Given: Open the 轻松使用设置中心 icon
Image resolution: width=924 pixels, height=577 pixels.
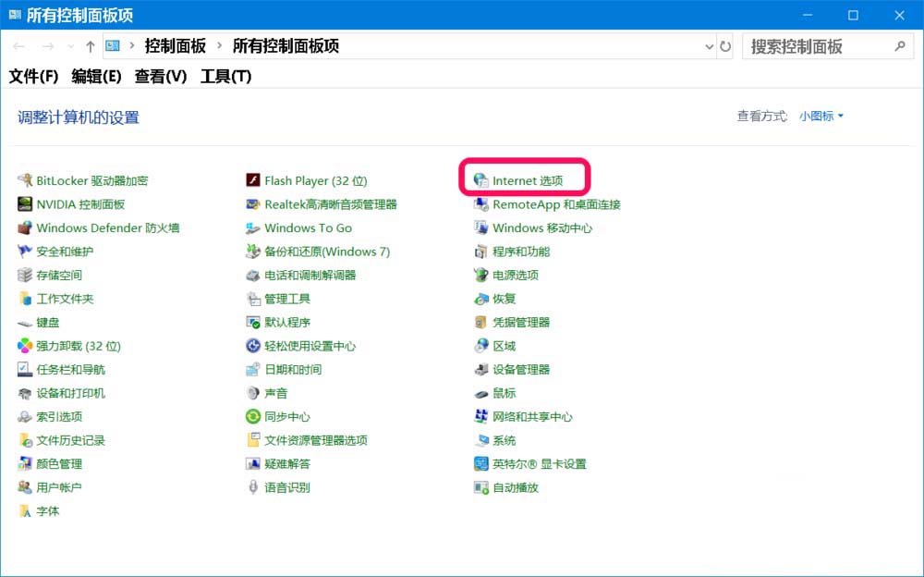Looking at the screenshot, I should coord(253,346).
